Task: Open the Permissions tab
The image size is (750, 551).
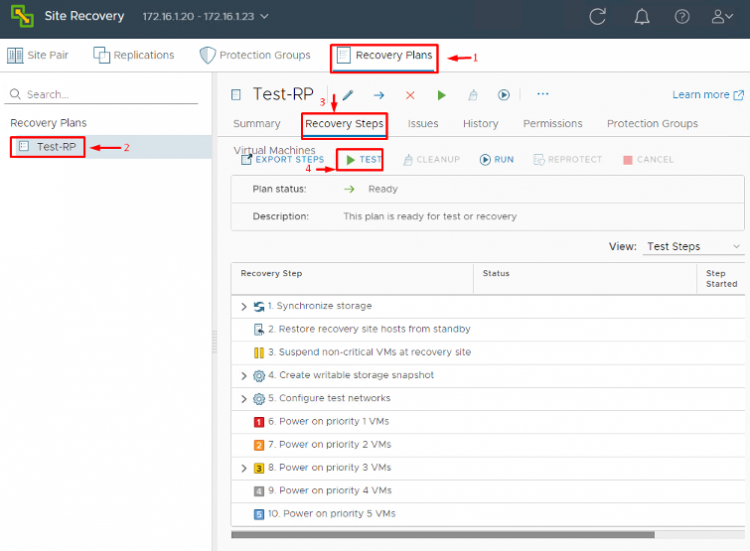Action: click(552, 123)
